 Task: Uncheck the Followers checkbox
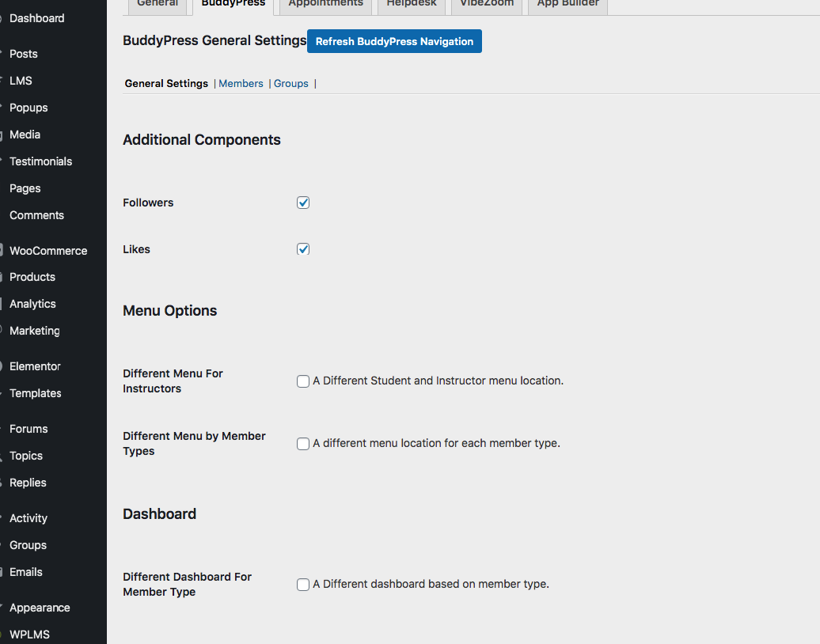coord(303,203)
